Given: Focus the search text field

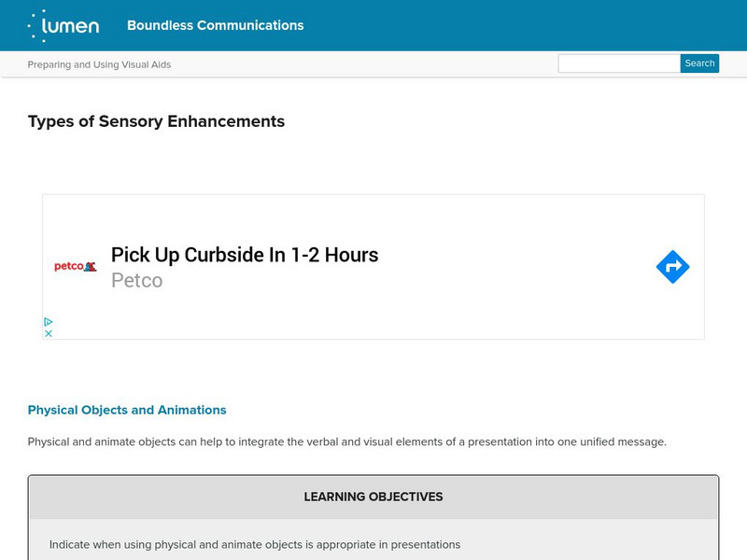Looking at the screenshot, I should point(618,63).
